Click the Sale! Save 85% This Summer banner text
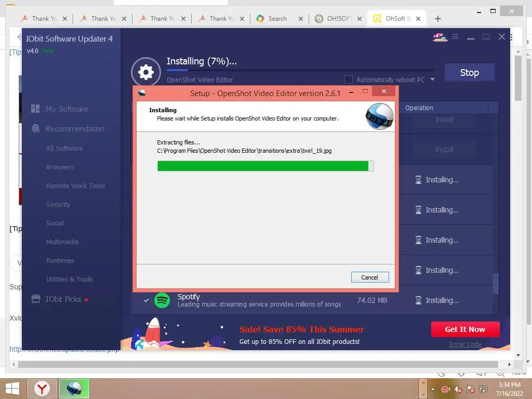The height and width of the screenshot is (399, 532). pos(302,329)
